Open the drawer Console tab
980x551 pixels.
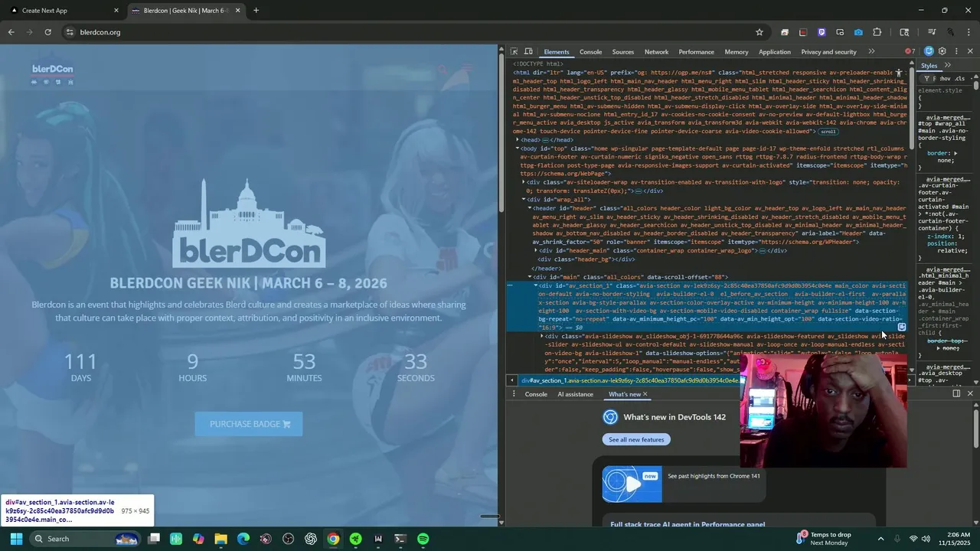536,394
